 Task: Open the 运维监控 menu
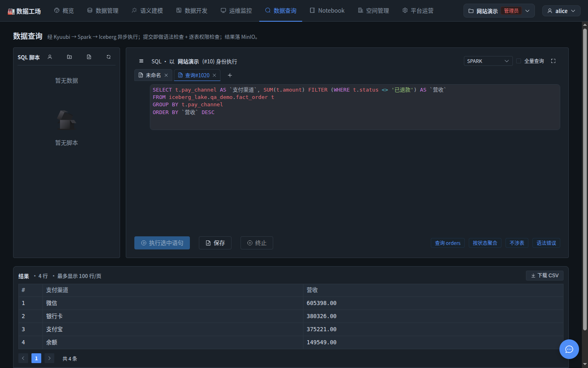(x=236, y=11)
